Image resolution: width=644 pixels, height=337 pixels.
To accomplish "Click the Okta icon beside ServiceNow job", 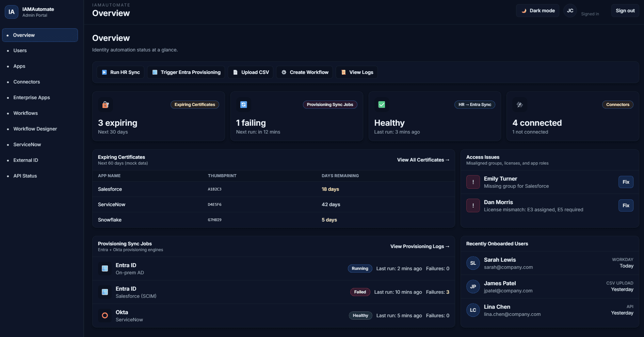I will click(x=104, y=316).
